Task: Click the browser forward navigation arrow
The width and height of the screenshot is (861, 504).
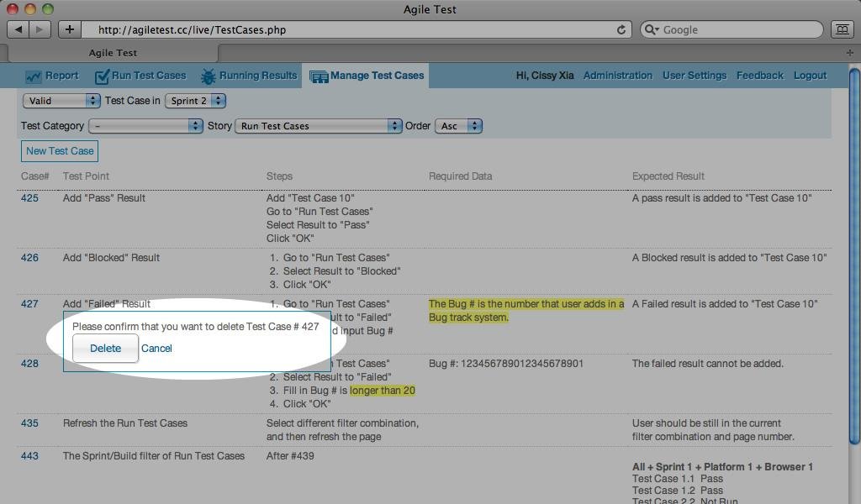Action: pyautogui.click(x=39, y=29)
